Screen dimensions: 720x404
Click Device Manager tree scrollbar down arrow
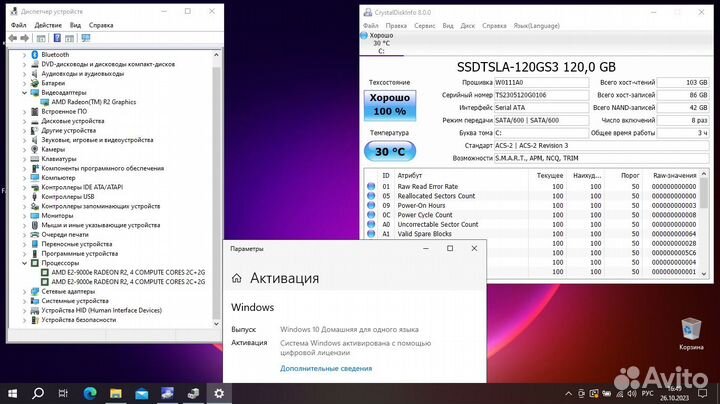216,324
